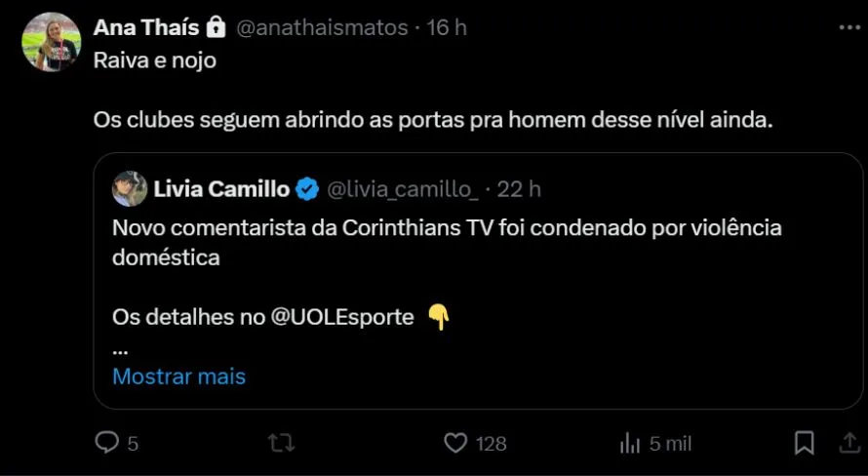
Task: Open the reply icon with 5 comments
Action: tap(106, 443)
